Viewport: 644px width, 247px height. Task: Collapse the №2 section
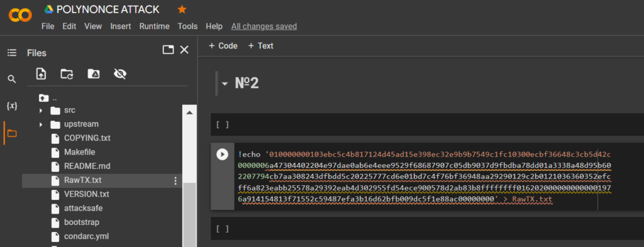[225, 84]
